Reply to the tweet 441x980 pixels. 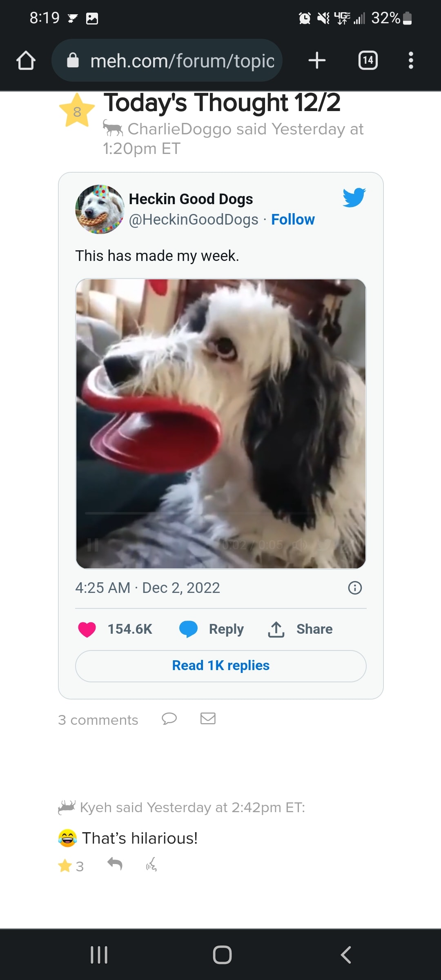[212, 629]
